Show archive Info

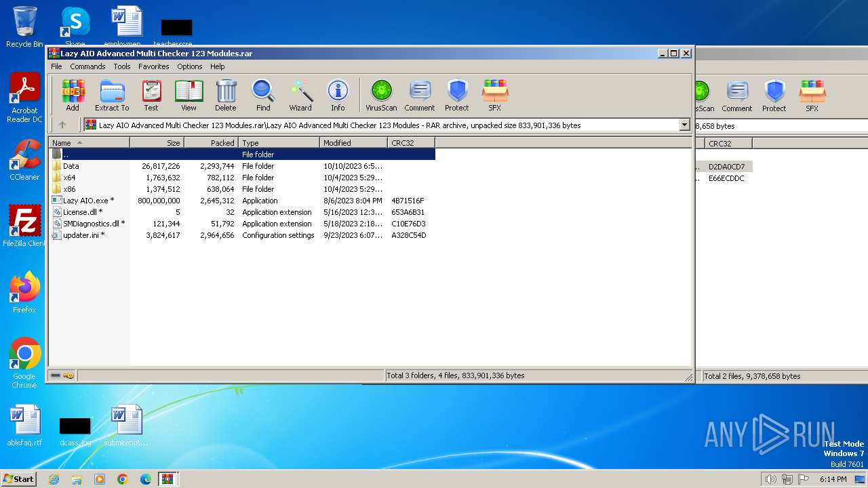pos(338,95)
